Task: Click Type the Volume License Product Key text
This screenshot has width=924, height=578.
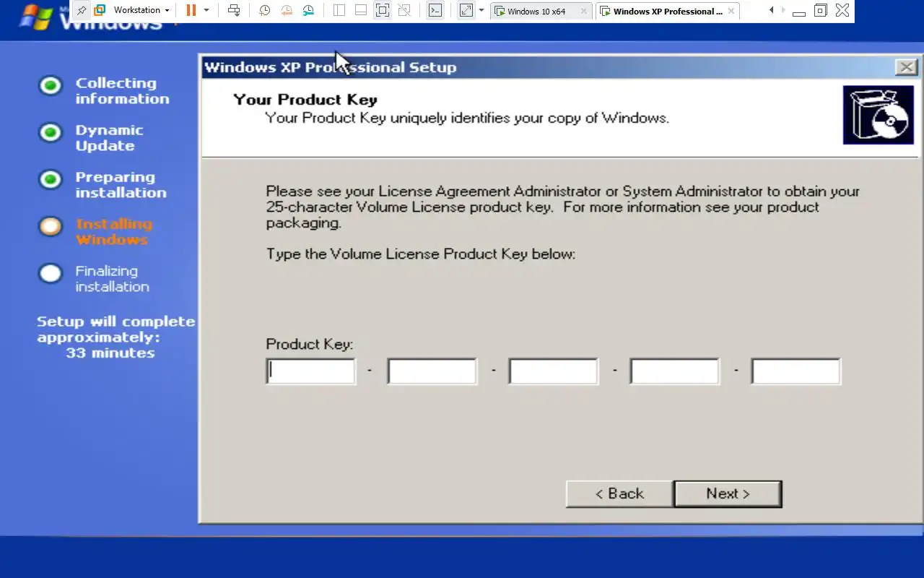Action: click(421, 254)
